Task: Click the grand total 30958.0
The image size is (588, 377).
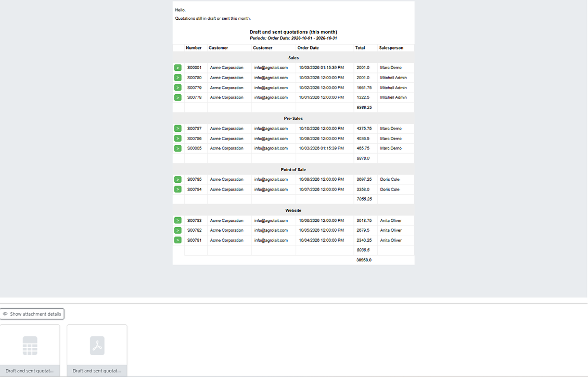Action: (x=364, y=260)
